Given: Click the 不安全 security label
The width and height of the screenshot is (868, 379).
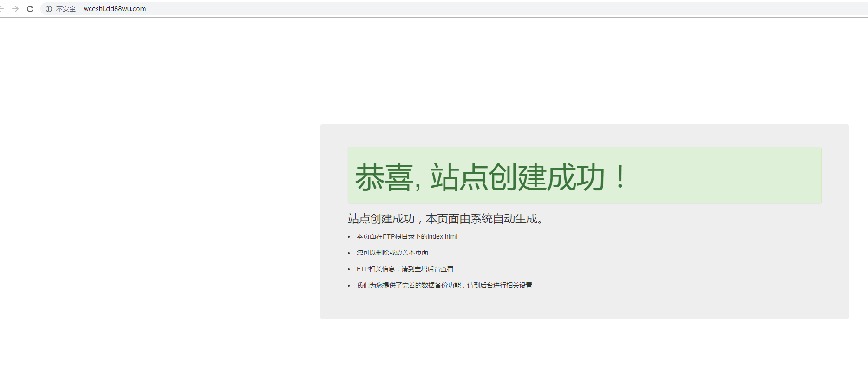Looking at the screenshot, I should tap(66, 9).
